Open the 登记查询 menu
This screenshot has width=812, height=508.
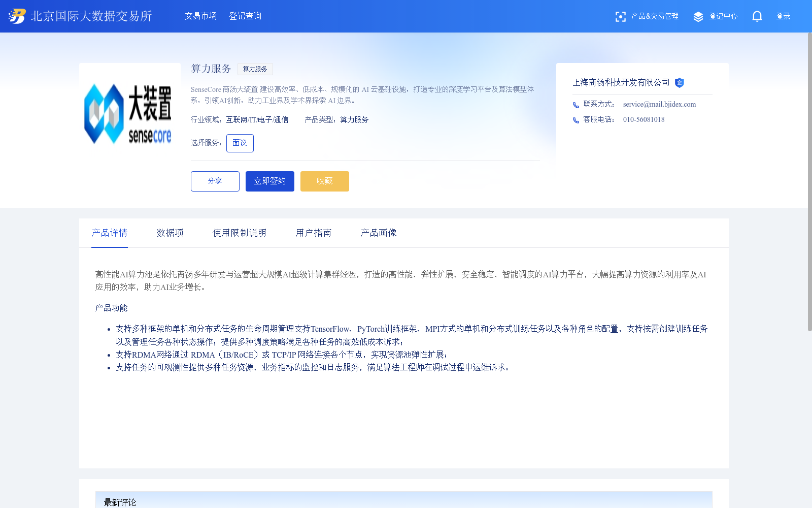(x=246, y=16)
